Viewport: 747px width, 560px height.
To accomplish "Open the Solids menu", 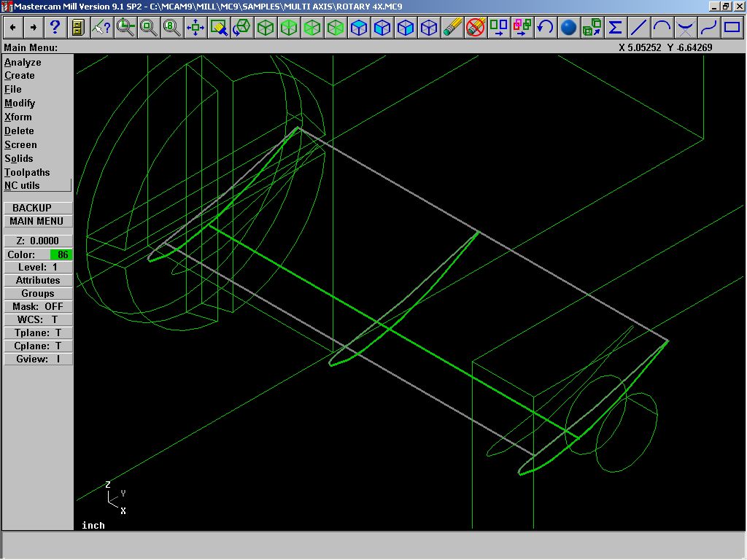I will [x=19, y=158].
